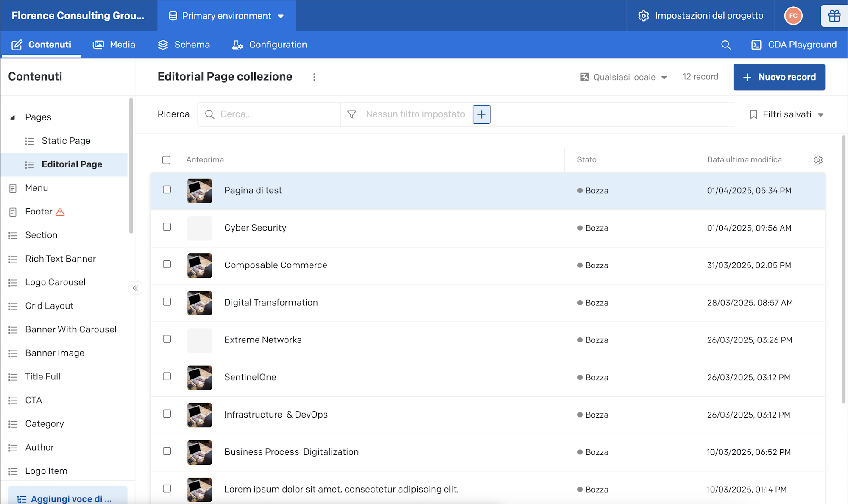This screenshot has height=504, width=848.
Task: Click the plus button to add a filter
Action: click(481, 114)
